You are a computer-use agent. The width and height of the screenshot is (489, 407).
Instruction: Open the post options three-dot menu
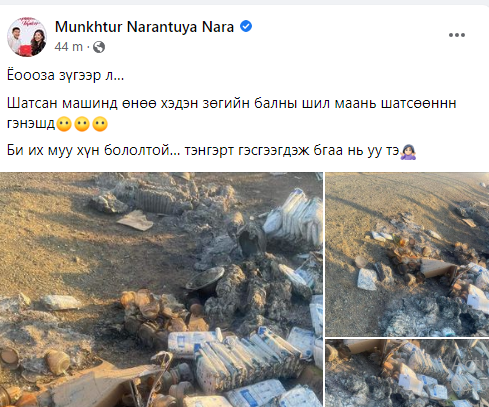click(457, 35)
